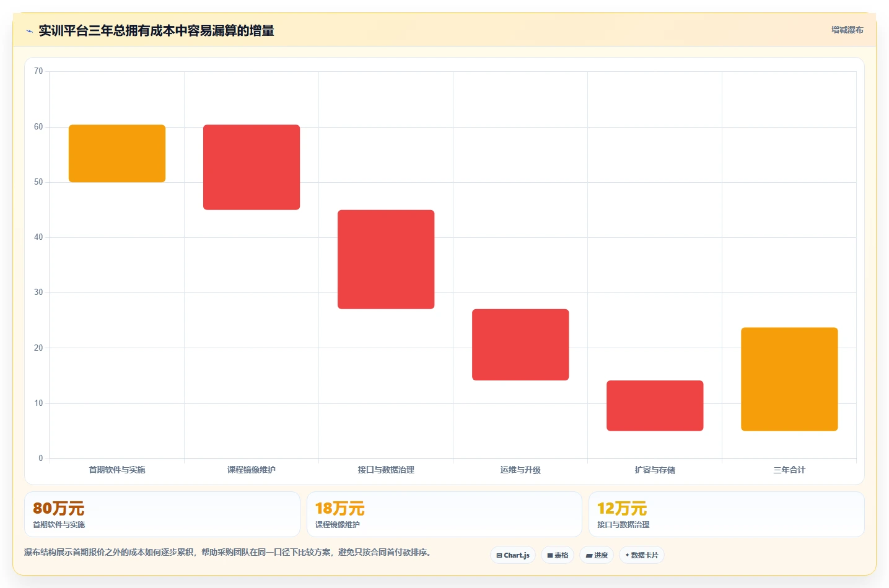Image resolution: width=889 pixels, height=588 pixels.
Task: Click the red 扩容与存储 bar
Action: click(655, 406)
